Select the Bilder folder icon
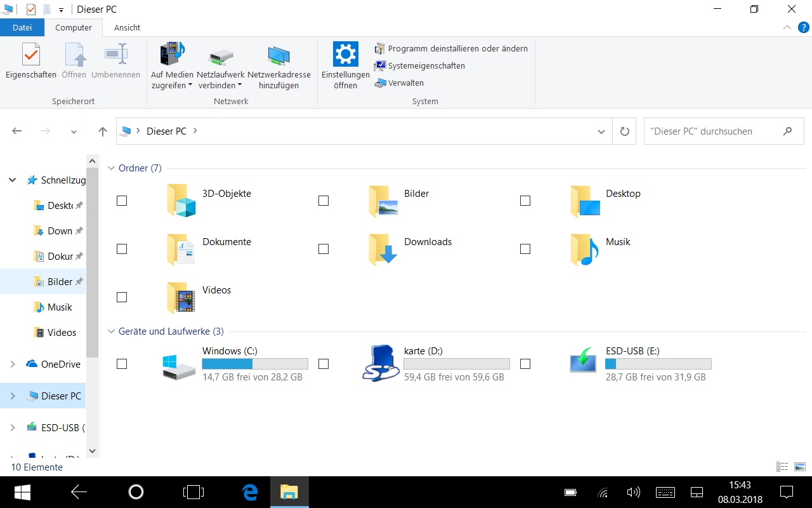 (x=383, y=201)
